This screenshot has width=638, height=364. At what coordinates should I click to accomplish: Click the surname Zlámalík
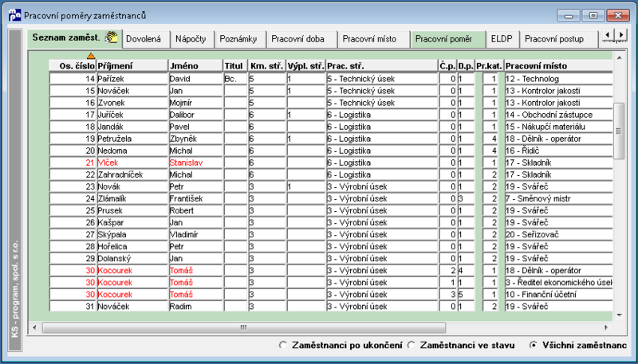pos(132,198)
